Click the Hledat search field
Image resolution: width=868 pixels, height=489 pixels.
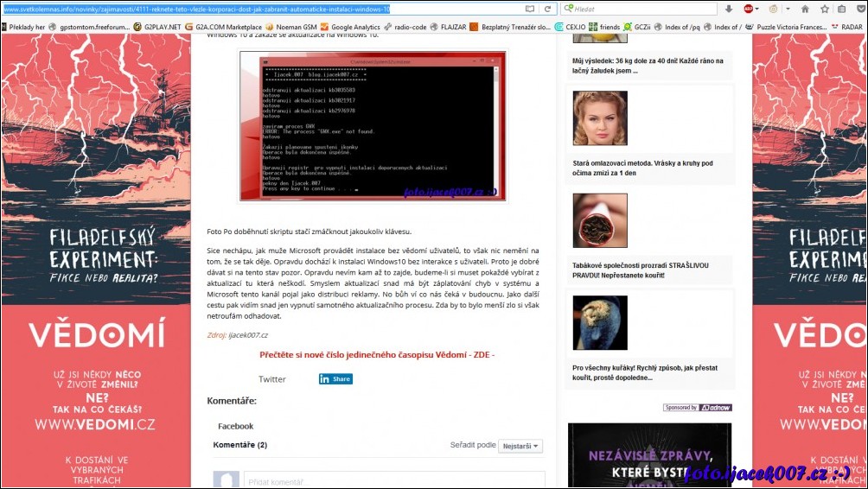click(x=640, y=9)
